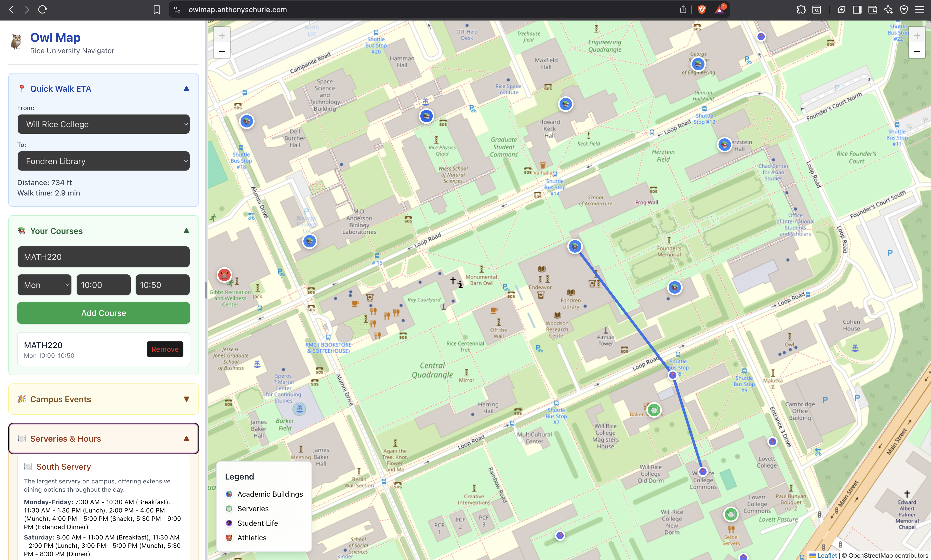Click the left zoom in plus button
Screen dimensions: 931x560
222,36
